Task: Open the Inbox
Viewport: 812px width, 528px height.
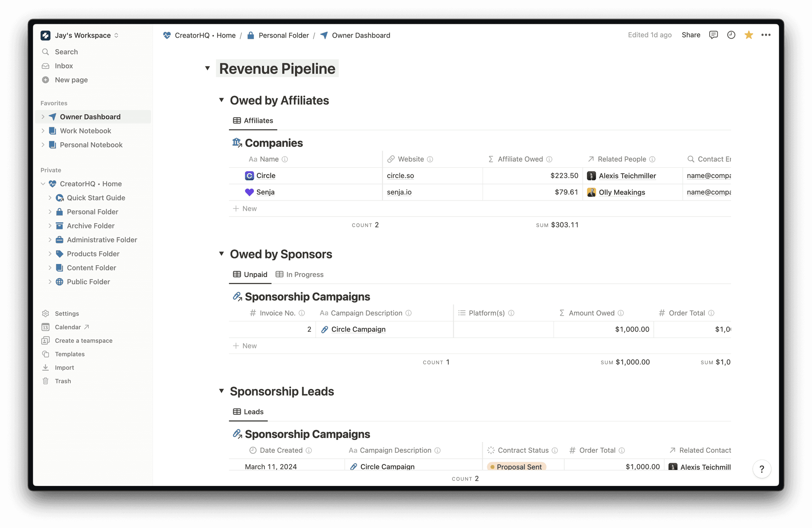Action: tap(64, 66)
